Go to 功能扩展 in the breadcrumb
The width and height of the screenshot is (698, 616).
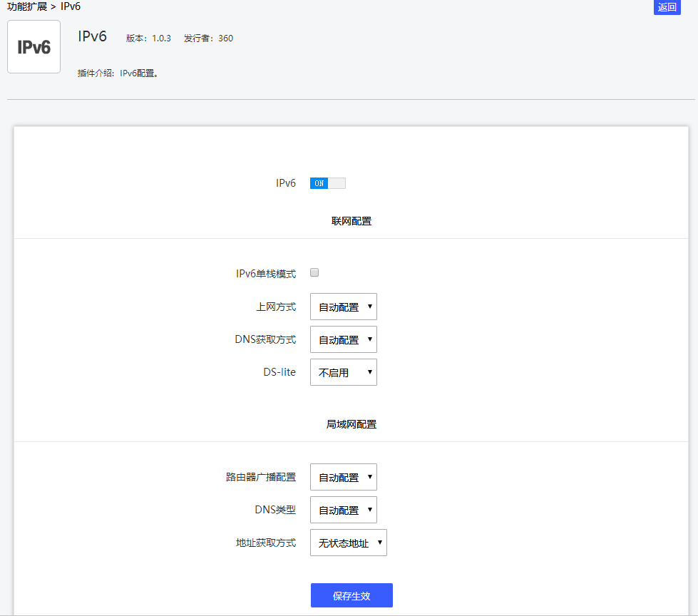point(27,6)
